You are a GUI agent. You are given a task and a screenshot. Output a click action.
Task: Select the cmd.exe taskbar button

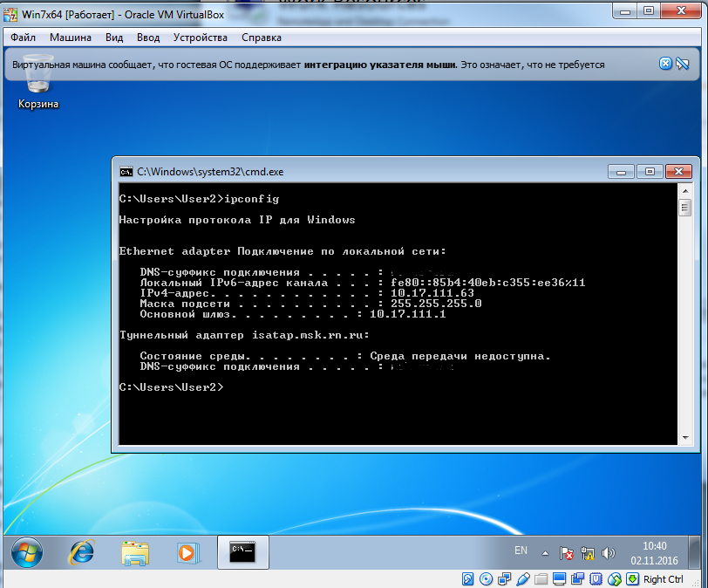[x=243, y=552]
